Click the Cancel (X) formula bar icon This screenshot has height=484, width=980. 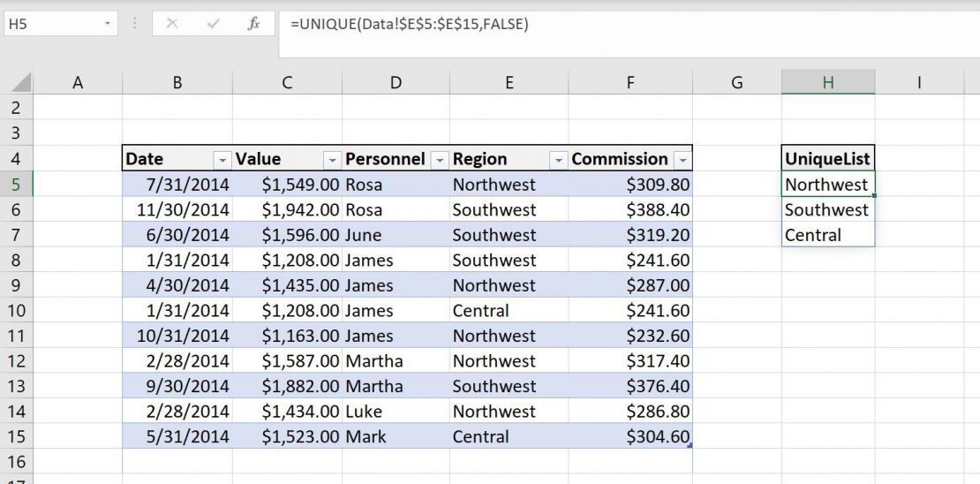171,24
